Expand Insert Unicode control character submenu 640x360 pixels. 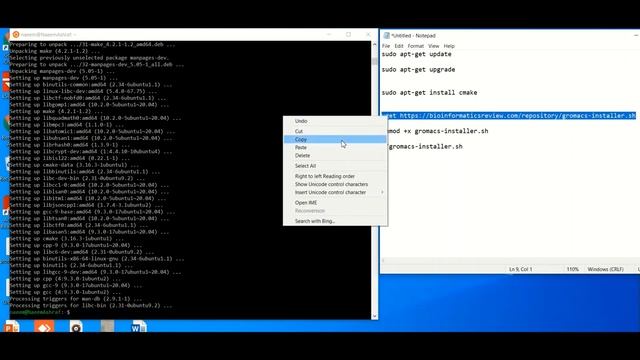(335, 192)
